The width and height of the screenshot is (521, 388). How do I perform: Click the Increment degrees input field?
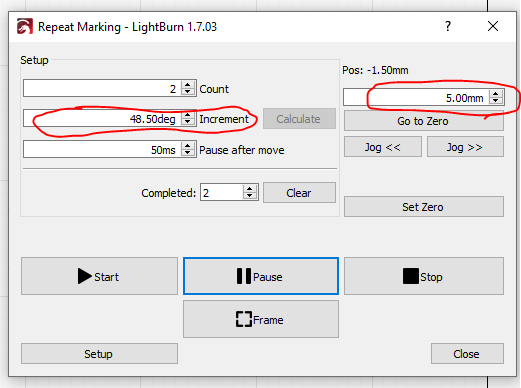[102, 119]
